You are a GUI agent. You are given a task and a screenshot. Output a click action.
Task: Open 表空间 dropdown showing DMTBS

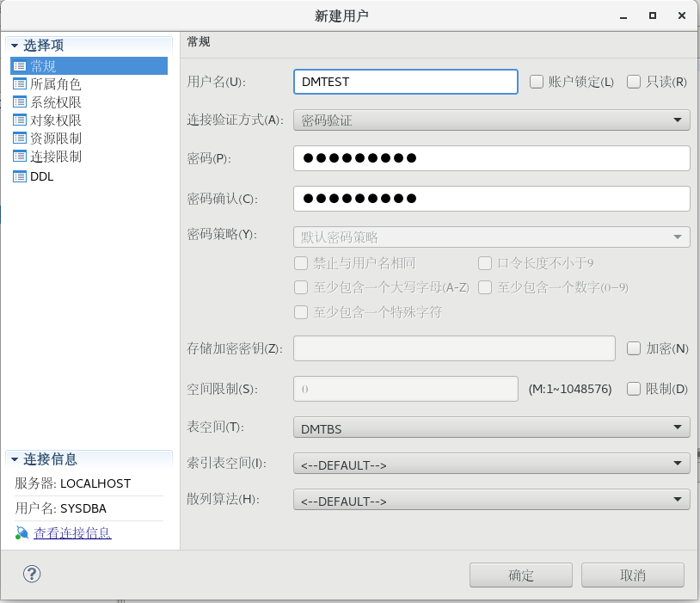pyautogui.click(x=492, y=428)
